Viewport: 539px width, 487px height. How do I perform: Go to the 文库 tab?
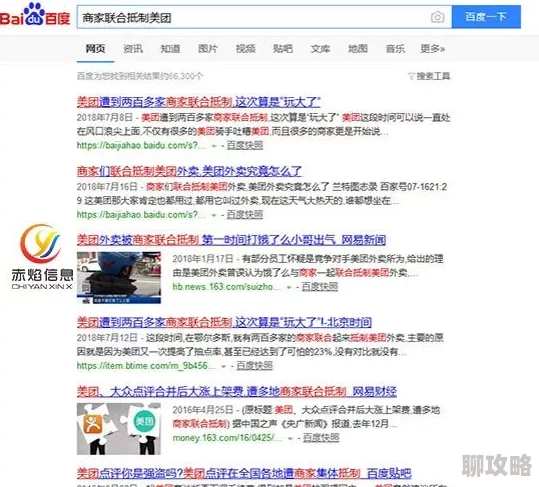(320, 49)
